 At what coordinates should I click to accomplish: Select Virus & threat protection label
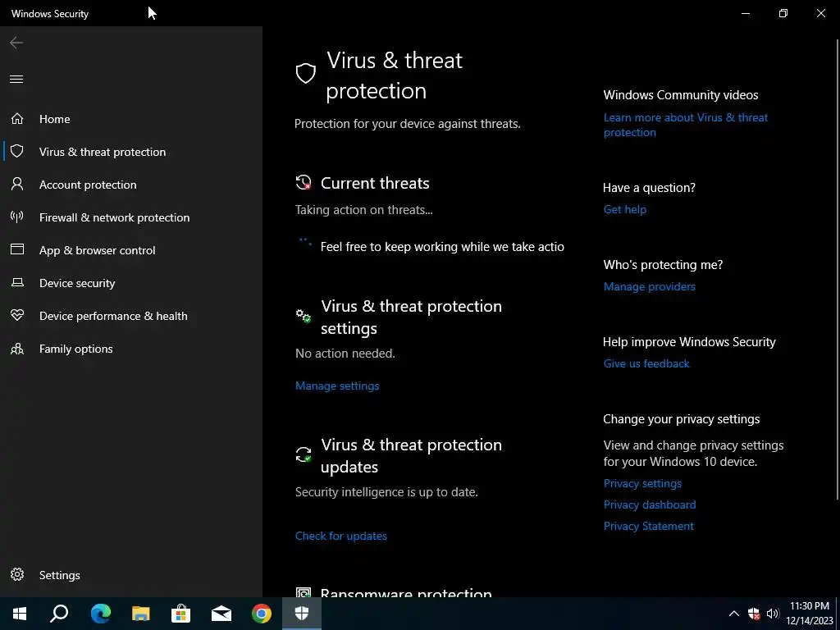103,152
